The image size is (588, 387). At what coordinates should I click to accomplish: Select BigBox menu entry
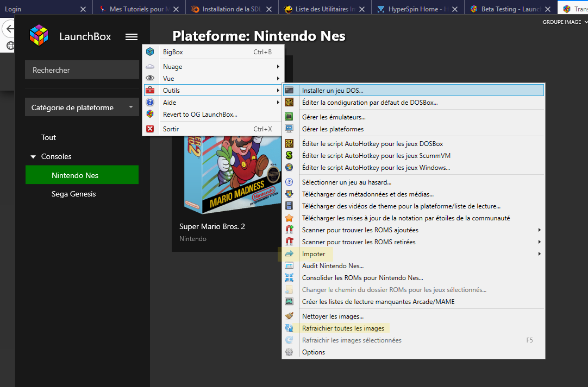[212, 52]
